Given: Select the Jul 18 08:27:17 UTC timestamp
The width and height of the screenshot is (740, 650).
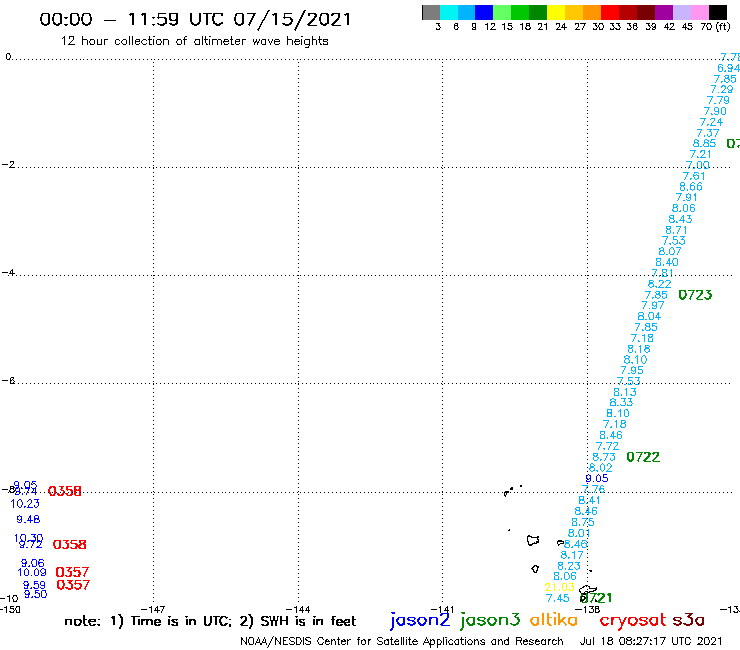Looking at the screenshot, I should pyautogui.click(x=651, y=642).
